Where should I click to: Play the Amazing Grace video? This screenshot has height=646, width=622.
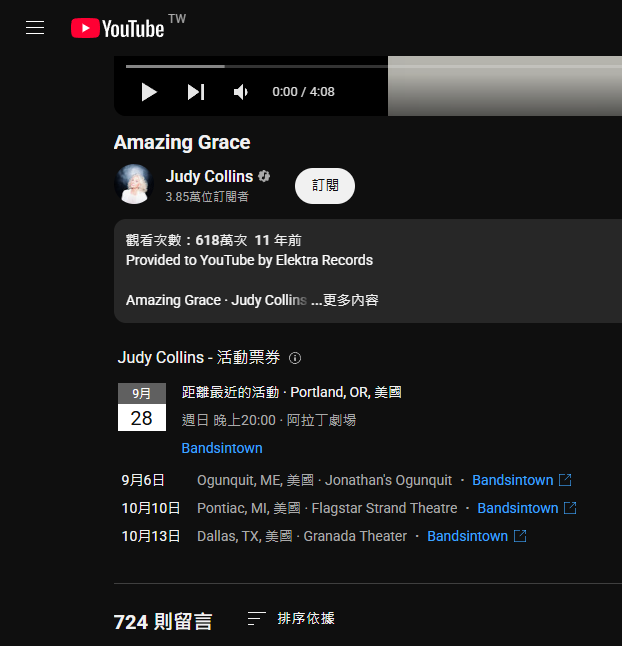pyautogui.click(x=149, y=92)
